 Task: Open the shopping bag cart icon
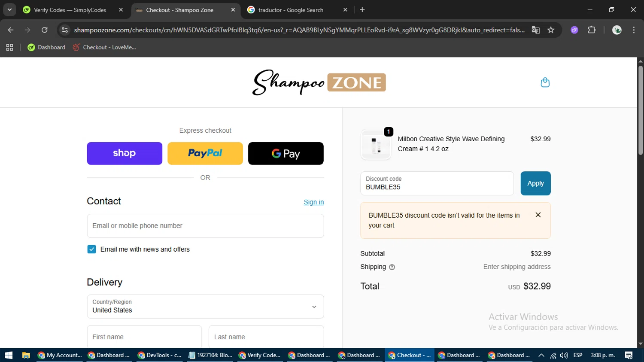(545, 82)
